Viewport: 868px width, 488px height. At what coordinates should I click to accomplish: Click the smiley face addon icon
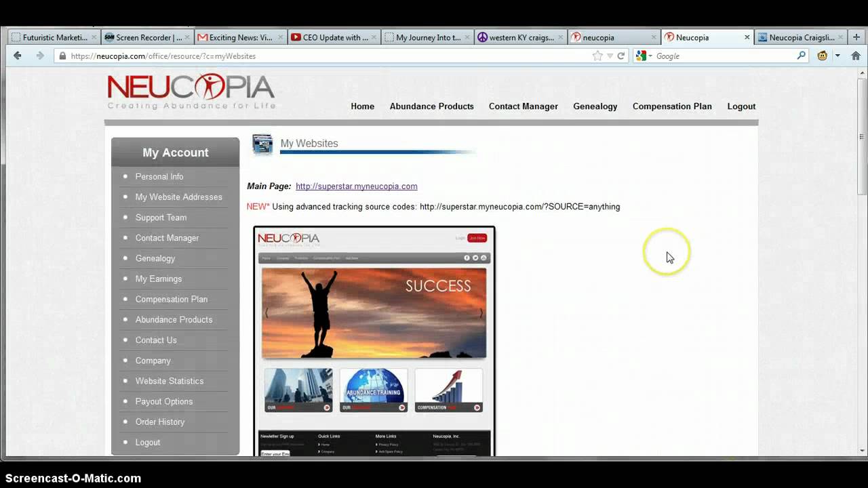click(x=823, y=56)
